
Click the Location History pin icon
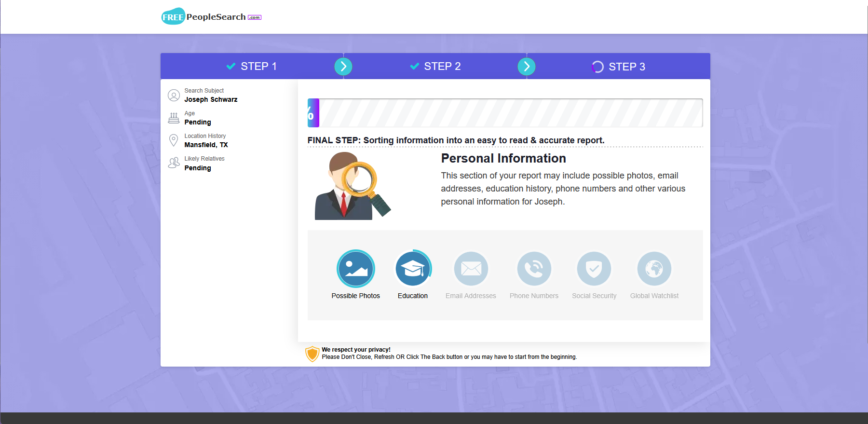point(174,140)
